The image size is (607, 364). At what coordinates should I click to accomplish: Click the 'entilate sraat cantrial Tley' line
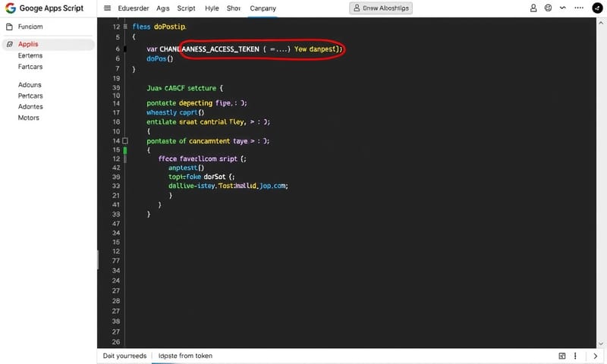pyautogui.click(x=208, y=122)
